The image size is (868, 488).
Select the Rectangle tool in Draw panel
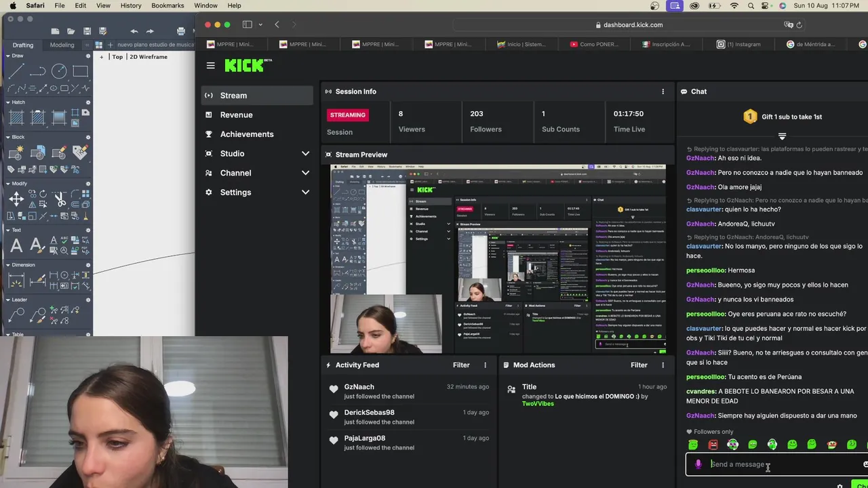coord(80,71)
